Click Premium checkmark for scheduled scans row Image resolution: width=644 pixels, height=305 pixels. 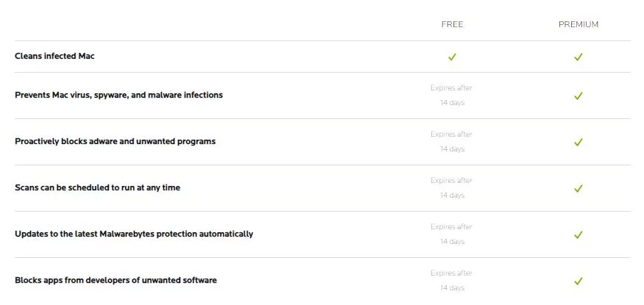(x=578, y=189)
